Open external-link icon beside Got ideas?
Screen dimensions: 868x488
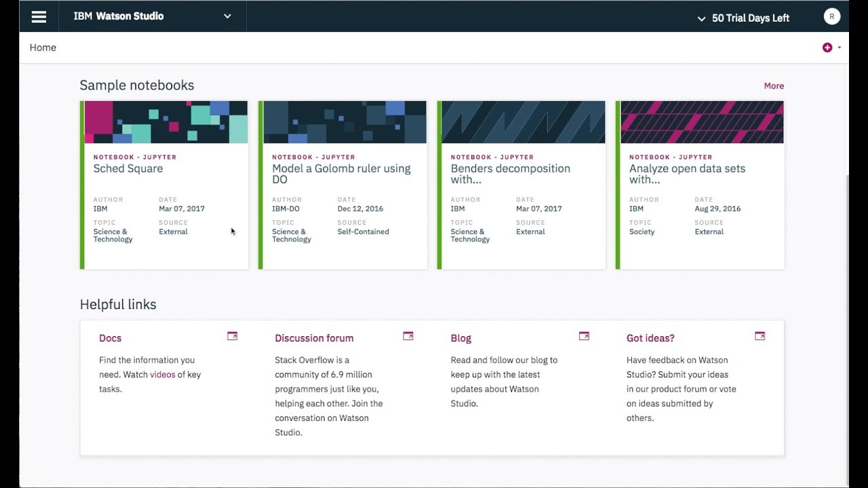(x=759, y=336)
